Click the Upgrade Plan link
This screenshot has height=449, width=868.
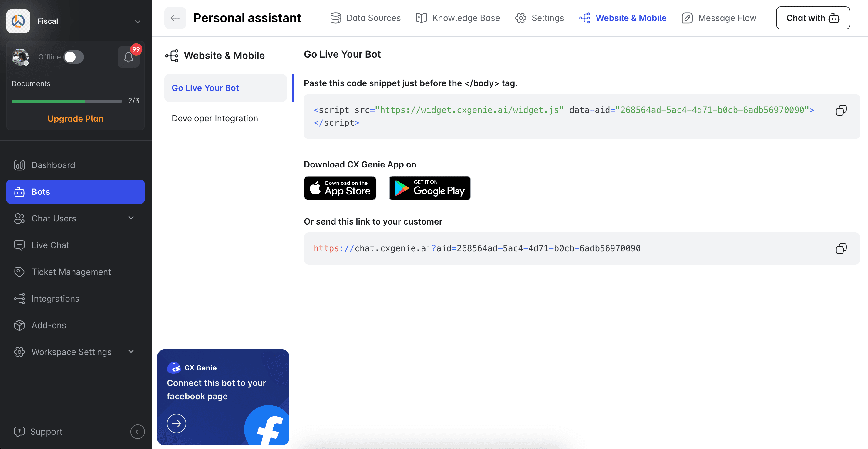click(x=76, y=119)
